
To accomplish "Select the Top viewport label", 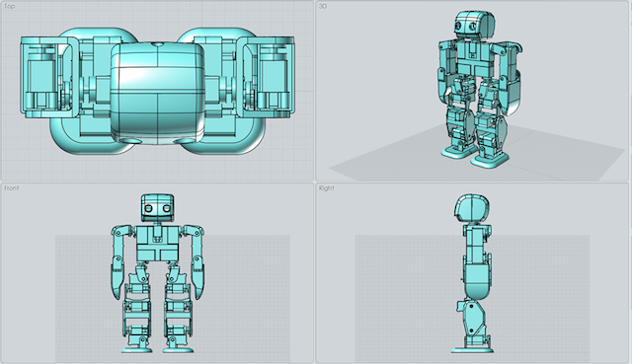I will tap(9, 7).
